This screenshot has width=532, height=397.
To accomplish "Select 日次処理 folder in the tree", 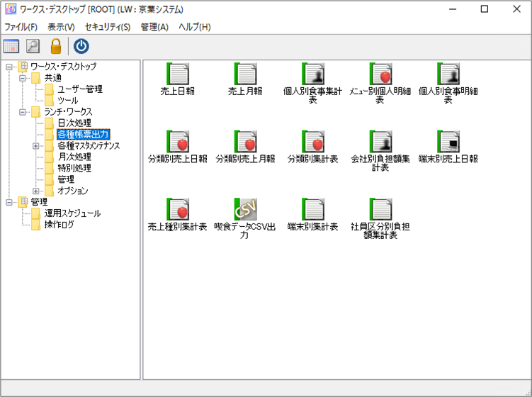I will pos(74,123).
